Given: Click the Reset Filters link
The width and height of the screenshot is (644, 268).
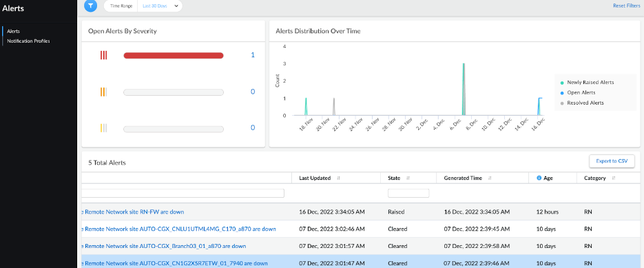Looking at the screenshot, I should tap(626, 6).
